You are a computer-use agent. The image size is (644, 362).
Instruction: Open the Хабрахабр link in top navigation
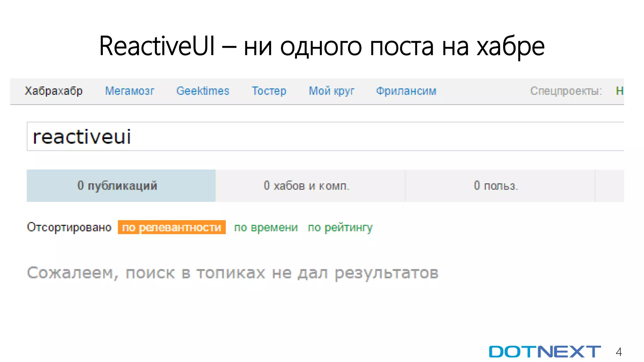tap(54, 91)
